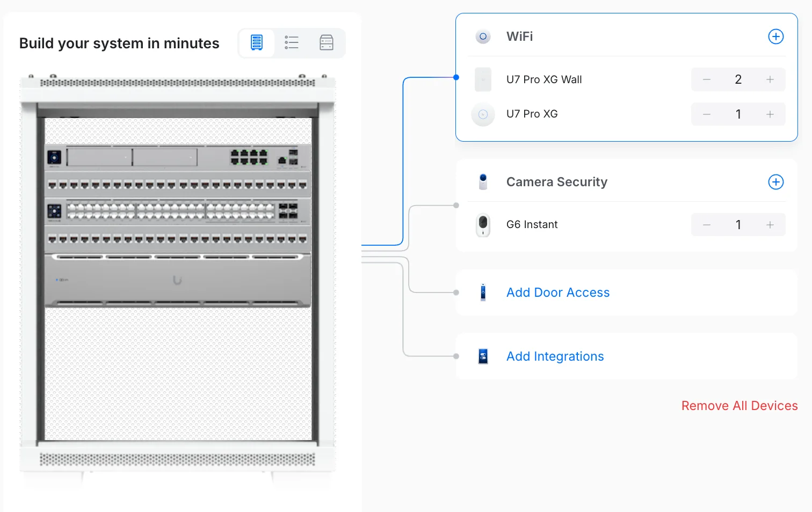Select the storage device view icon

(x=327, y=42)
